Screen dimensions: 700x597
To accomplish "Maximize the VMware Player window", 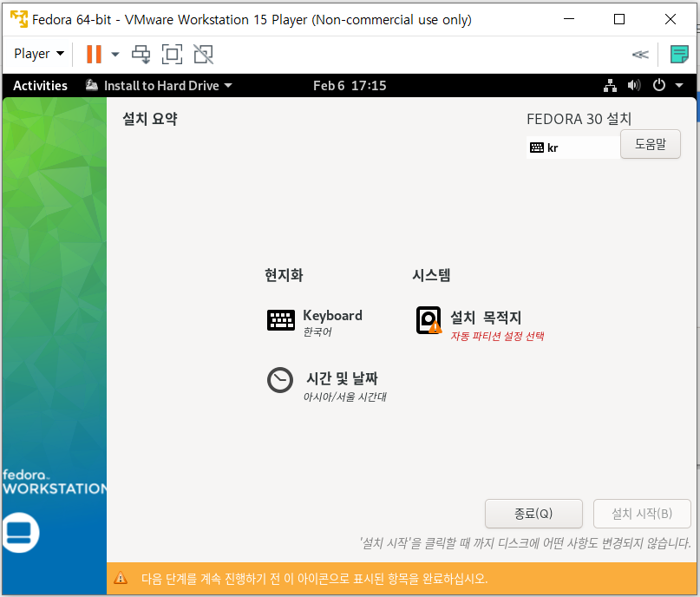I will tap(619, 19).
